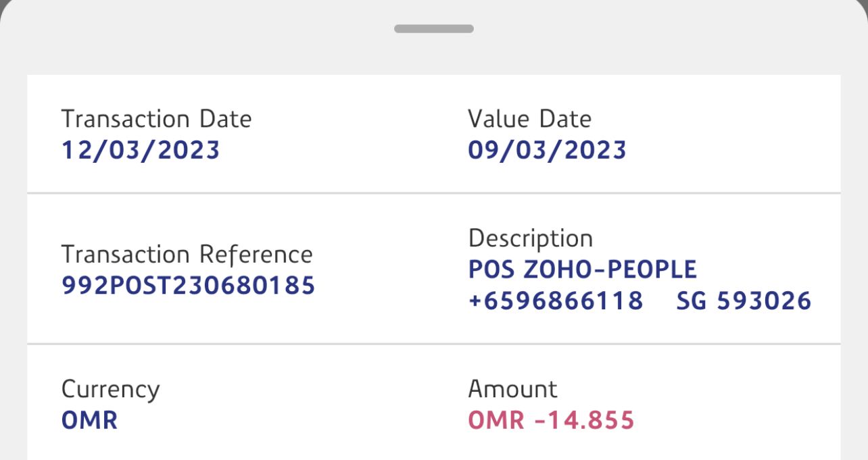868x460 pixels.
Task: Tap the sheet drag handle at top
Action: [x=434, y=29]
